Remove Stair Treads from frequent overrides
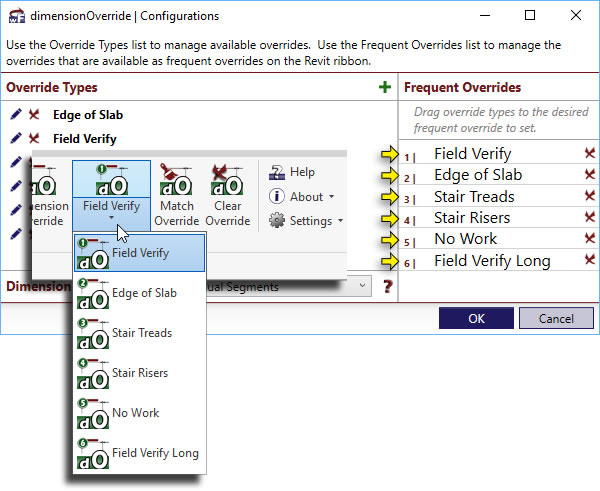 pos(590,197)
